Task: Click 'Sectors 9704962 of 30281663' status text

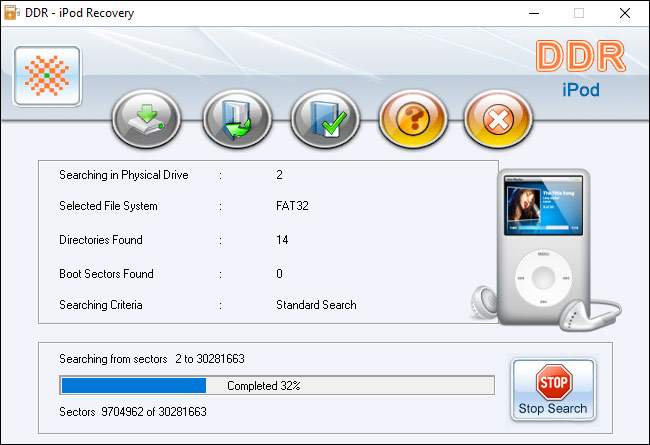Action: (x=133, y=412)
